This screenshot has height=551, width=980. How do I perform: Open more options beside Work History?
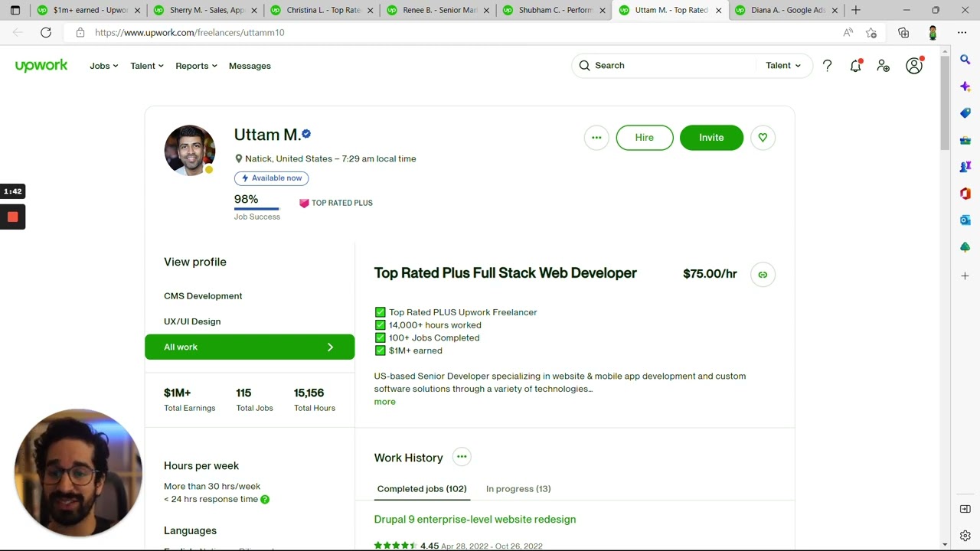461,457
